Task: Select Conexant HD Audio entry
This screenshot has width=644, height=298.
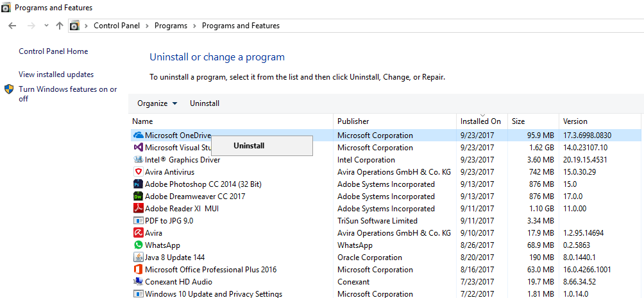Action: coord(179,282)
